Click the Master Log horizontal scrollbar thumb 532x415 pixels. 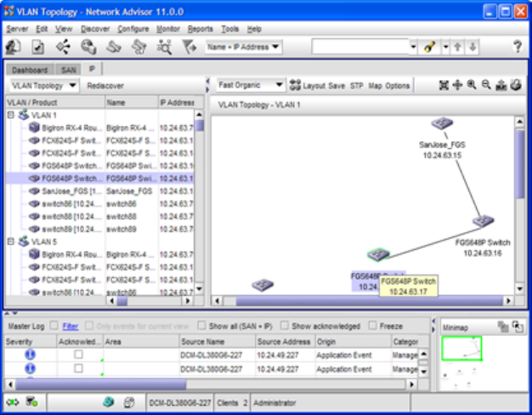101,384
